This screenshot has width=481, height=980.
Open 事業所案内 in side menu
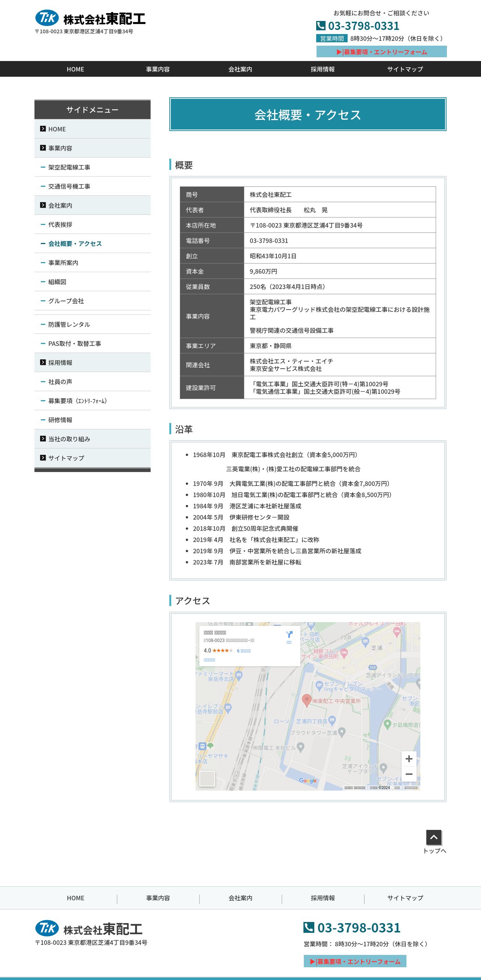(x=93, y=262)
